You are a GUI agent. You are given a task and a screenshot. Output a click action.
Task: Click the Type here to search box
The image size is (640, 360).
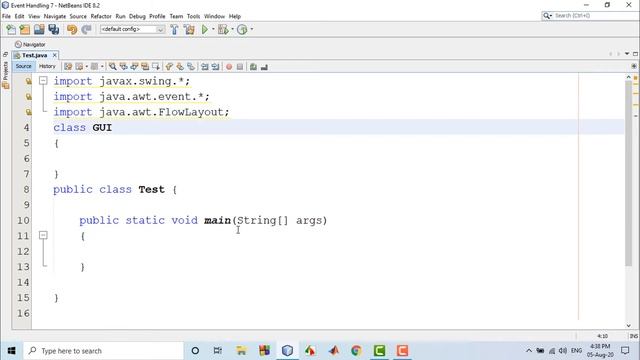103,351
